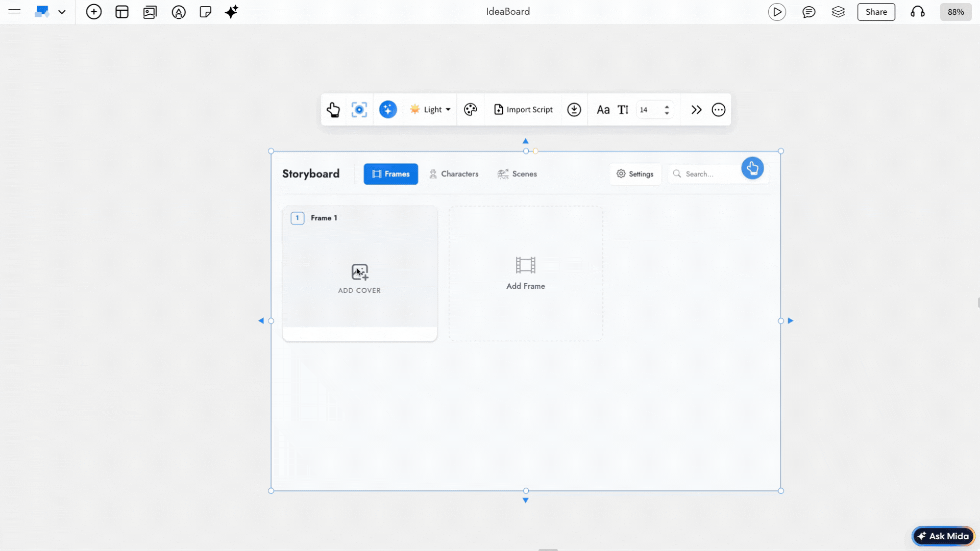
Task: Open the Light theme dropdown
Action: pos(430,110)
